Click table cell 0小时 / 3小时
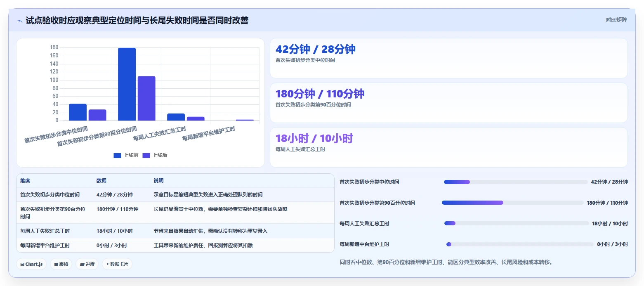Viewport: 644px width, 286px height. [112, 245]
